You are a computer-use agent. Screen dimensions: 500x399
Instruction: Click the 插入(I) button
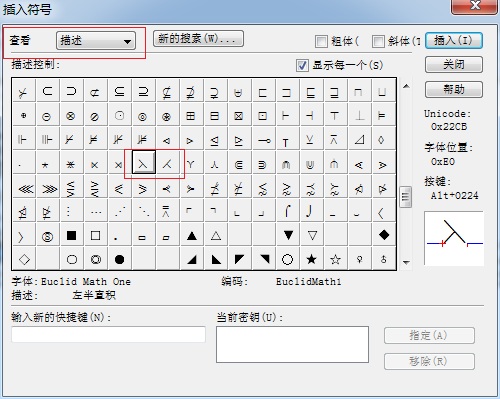[454, 41]
